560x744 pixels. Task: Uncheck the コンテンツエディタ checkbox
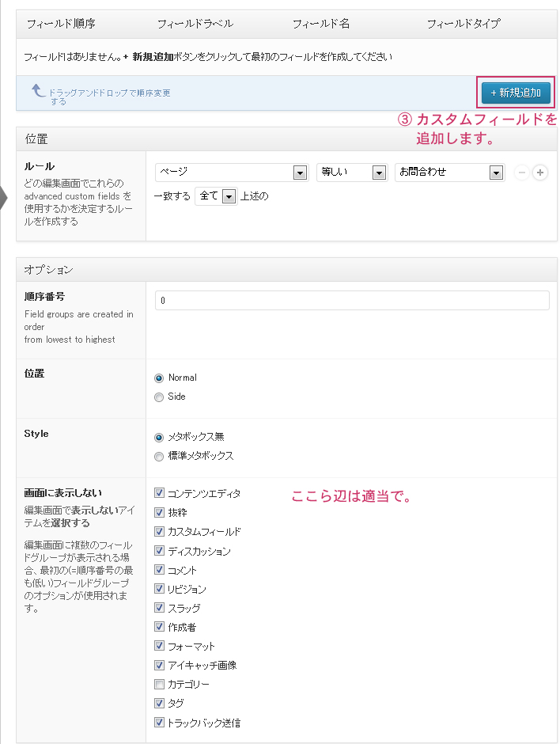(160, 493)
